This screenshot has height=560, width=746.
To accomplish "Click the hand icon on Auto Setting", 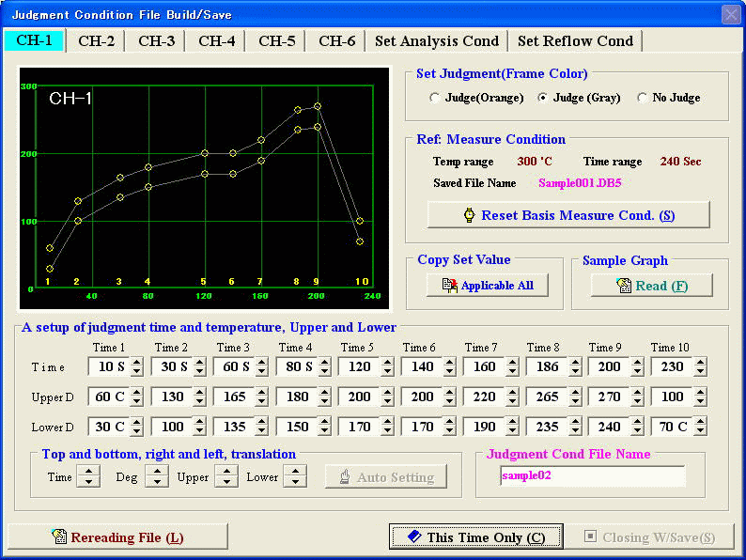I will 345,476.
